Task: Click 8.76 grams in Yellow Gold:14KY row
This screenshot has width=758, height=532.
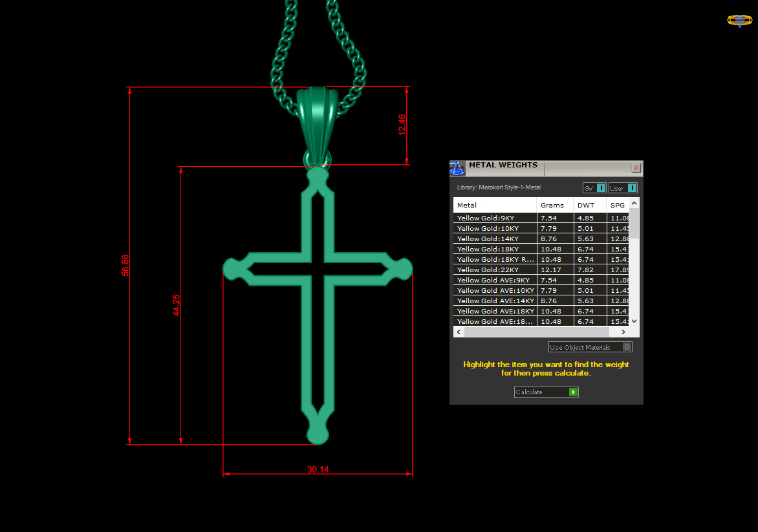Action: point(548,239)
